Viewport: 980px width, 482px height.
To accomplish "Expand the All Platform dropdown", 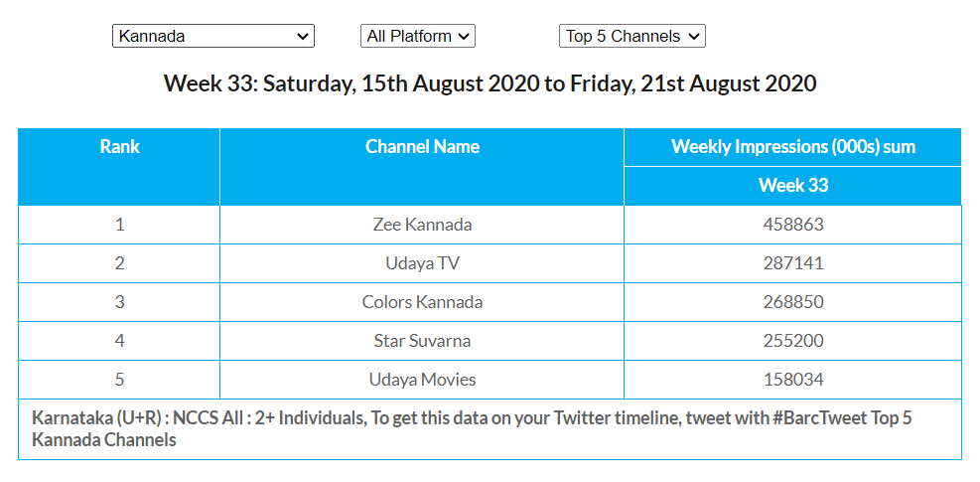I will (417, 37).
